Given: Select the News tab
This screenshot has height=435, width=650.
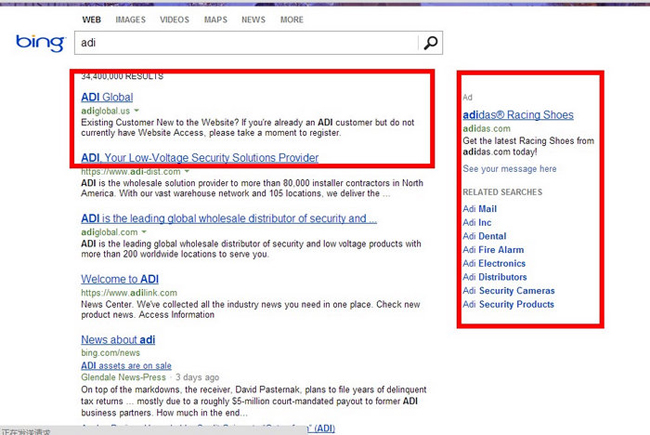Looking at the screenshot, I should pos(253,19).
